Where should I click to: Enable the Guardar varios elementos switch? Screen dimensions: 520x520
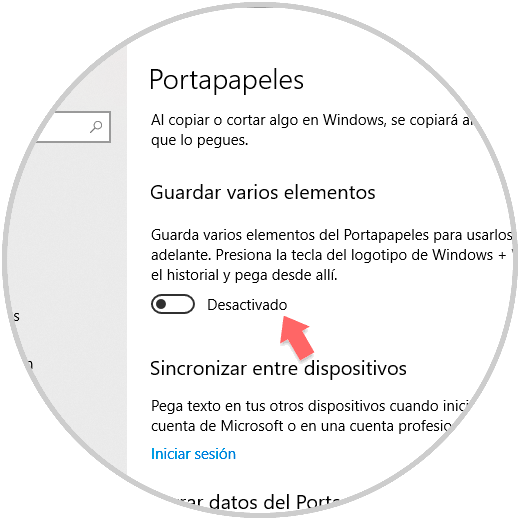click(173, 304)
